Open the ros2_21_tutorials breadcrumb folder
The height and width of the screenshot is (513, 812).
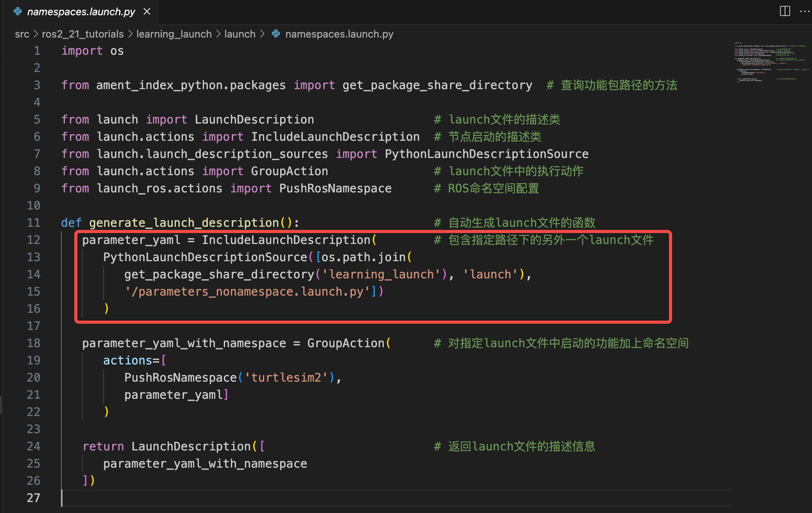pyautogui.click(x=82, y=34)
